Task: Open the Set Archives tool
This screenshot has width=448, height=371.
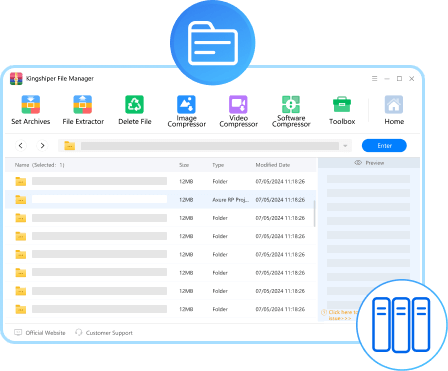Action: [x=31, y=105]
